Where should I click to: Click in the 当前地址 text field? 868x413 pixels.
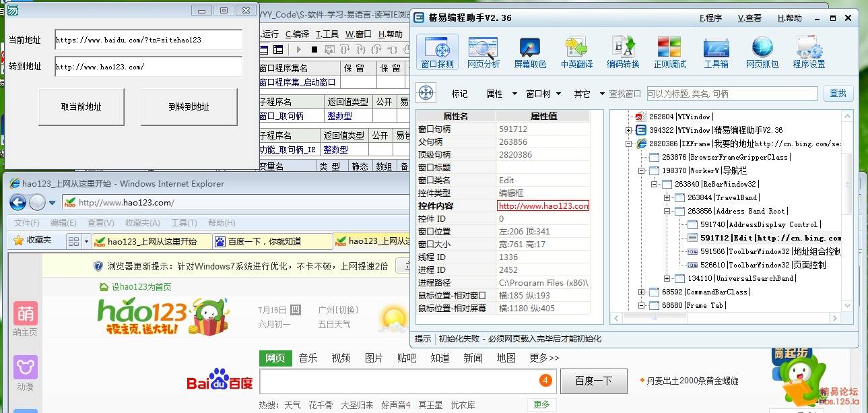148,40
